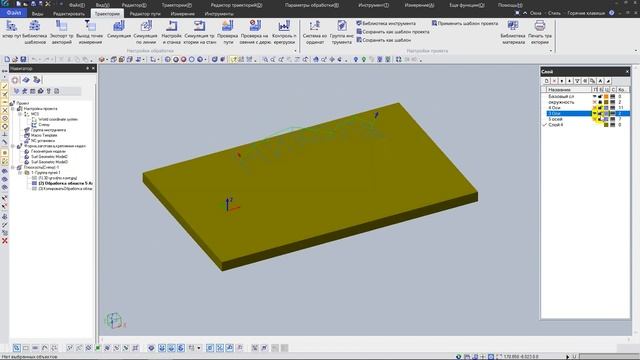Screen dimensions: 640x360
Task: Run Проверка пути check
Action: point(227,32)
